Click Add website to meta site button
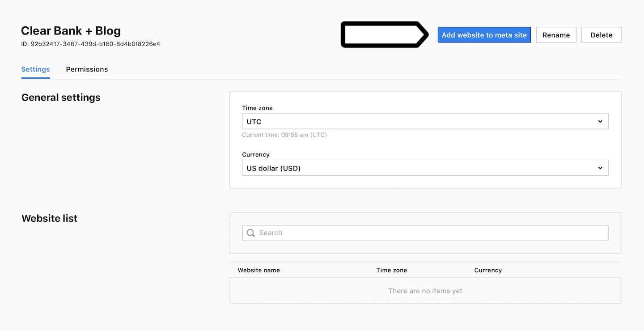Image resolution: width=644 pixels, height=331 pixels. (484, 35)
